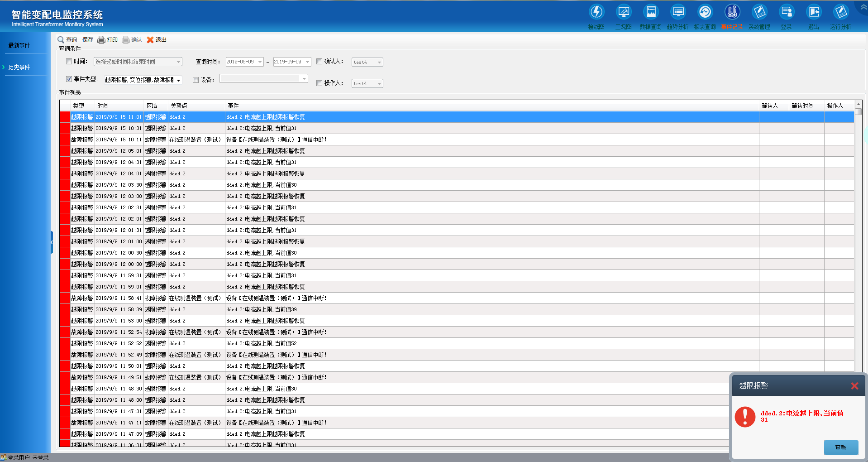Viewport: 868px width, 462px height.
Task: Click red status swatch of 12:04:31 row
Action: point(65,162)
